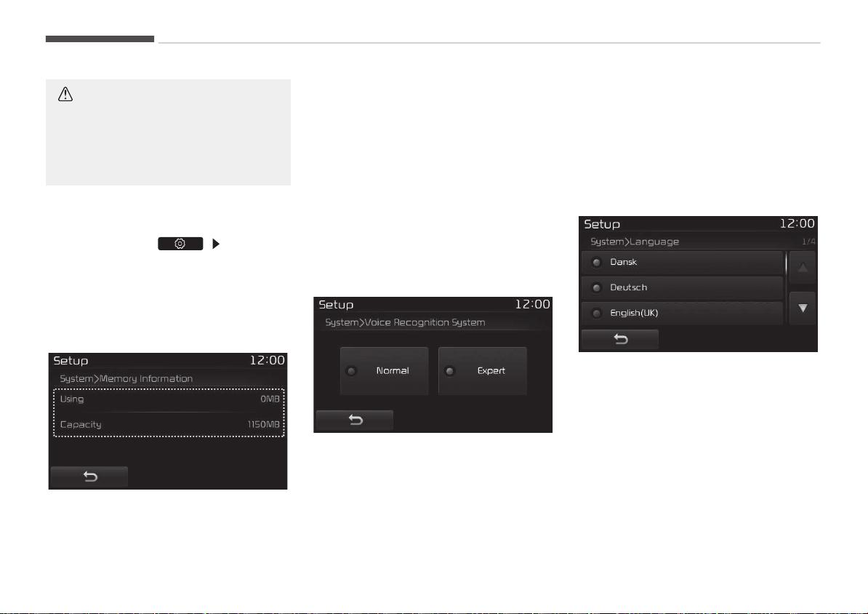Go back from Language screen
This screenshot has width=868, height=614.
tap(620, 339)
